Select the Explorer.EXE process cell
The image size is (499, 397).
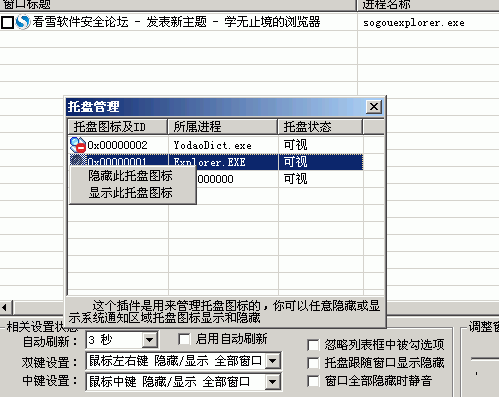[x=210, y=162]
